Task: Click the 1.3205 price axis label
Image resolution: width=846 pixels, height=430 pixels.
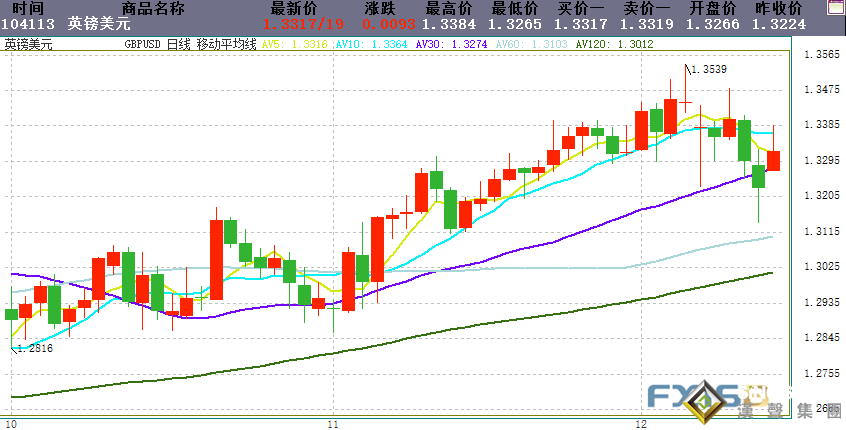Action: (x=822, y=196)
